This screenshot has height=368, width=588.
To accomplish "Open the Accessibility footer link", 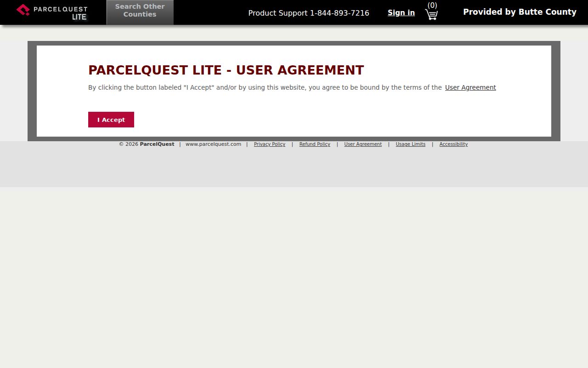I will [x=453, y=144].
